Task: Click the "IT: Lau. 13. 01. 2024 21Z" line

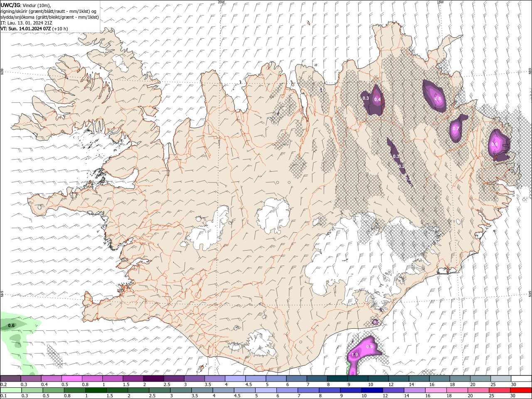Action: pyautogui.click(x=26, y=23)
